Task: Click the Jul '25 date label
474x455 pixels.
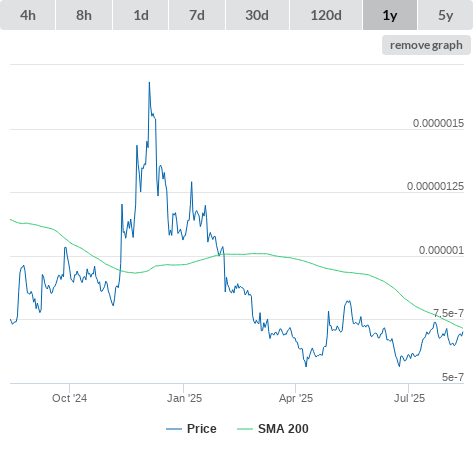Action: coord(409,398)
